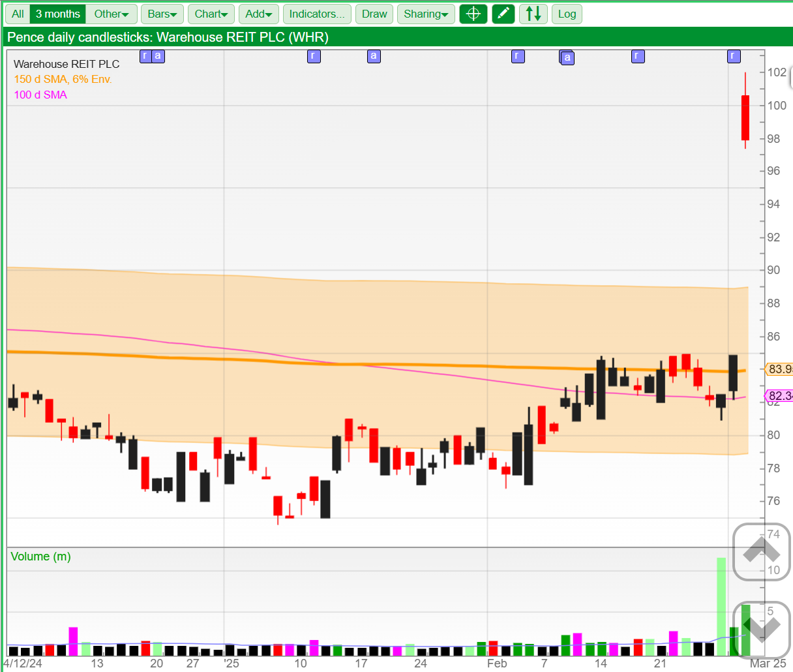
Task: Open the Chart dropdown menu
Action: 211,14
